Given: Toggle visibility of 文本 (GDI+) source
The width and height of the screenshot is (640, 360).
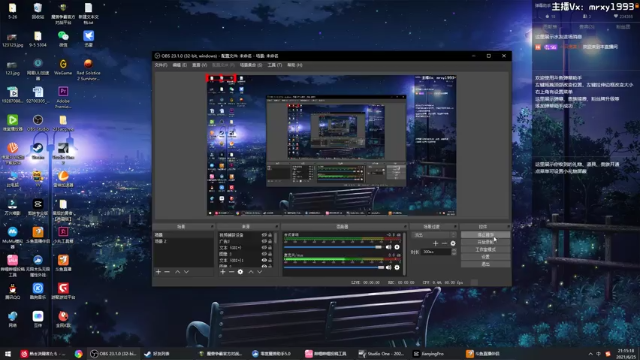Looking at the screenshot, I should pyautogui.click(x=264, y=248).
